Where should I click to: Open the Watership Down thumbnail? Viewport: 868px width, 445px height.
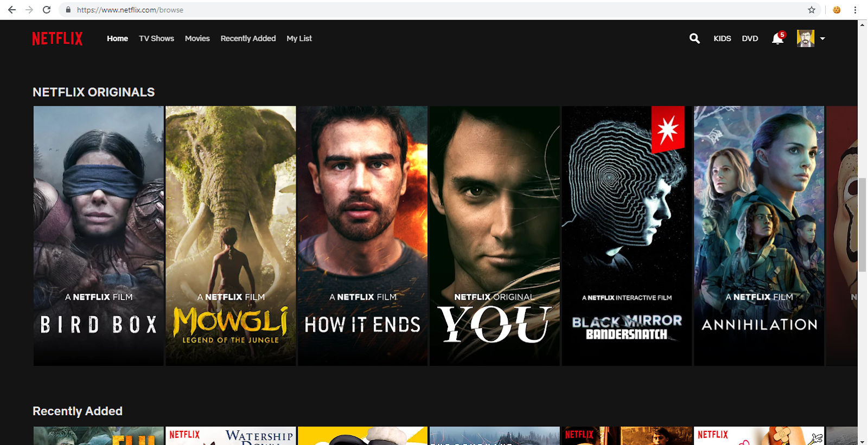point(231,436)
